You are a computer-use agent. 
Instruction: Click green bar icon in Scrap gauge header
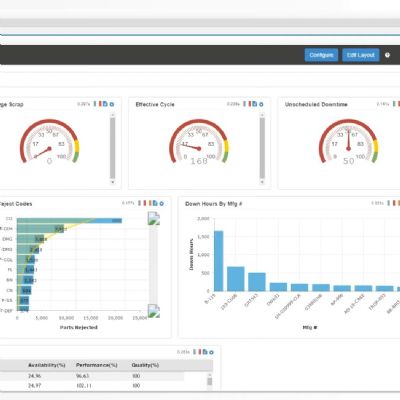click(95, 104)
